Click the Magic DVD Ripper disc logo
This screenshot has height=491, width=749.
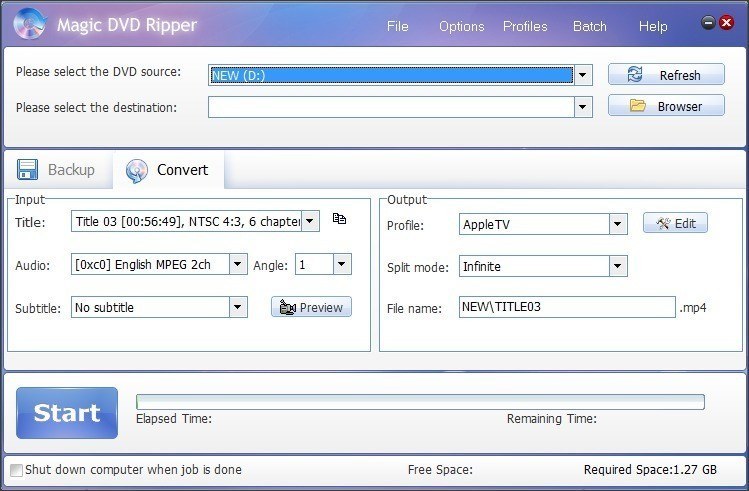coord(30,23)
